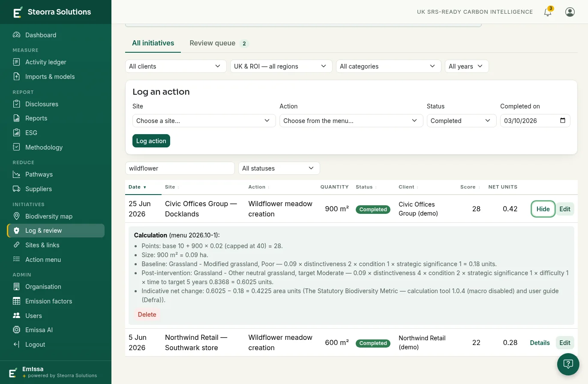Open the Choose from the menu action dropdown

pos(351,121)
